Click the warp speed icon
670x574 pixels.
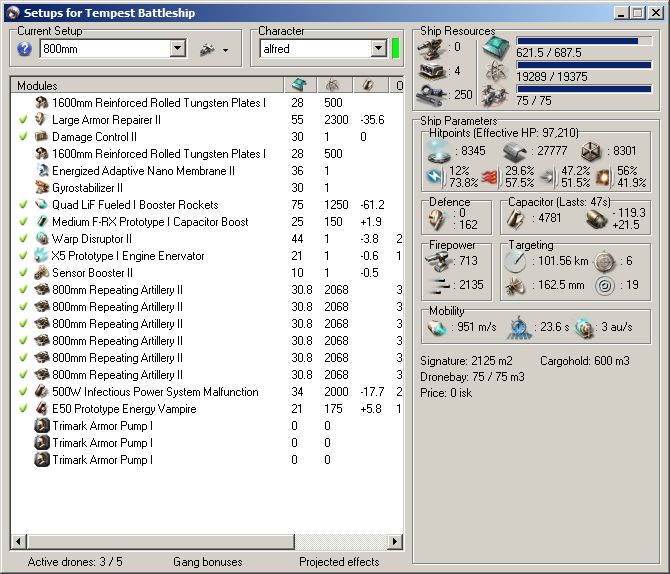point(585,327)
